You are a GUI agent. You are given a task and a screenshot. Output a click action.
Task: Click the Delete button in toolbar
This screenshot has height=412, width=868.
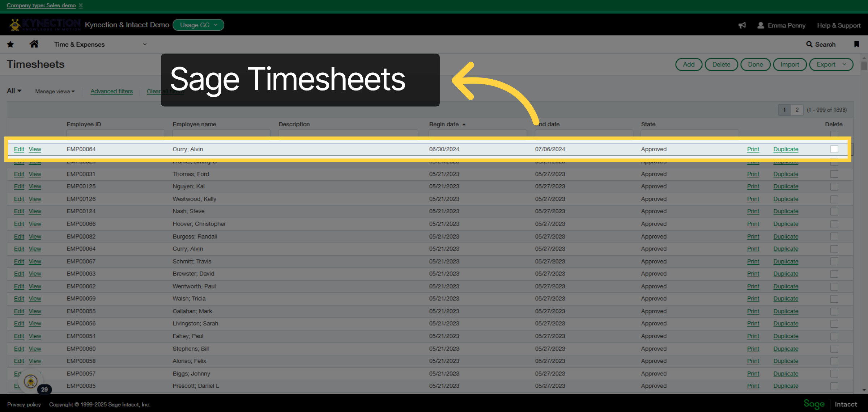[x=721, y=64]
